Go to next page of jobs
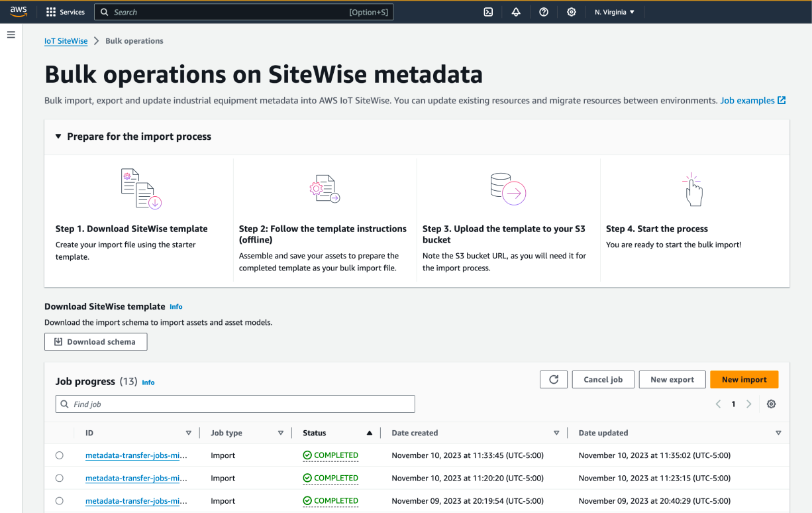The width and height of the screenshot is (812, 513). point(748,403)
